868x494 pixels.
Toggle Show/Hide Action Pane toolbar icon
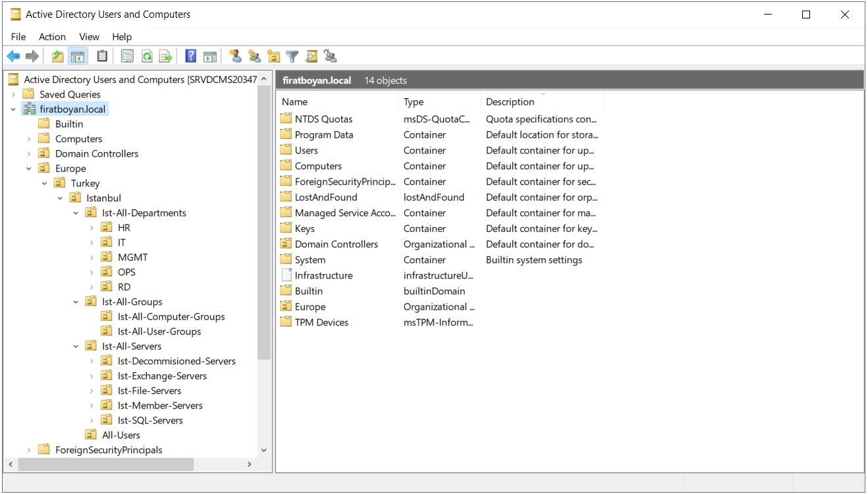[210, 57]
